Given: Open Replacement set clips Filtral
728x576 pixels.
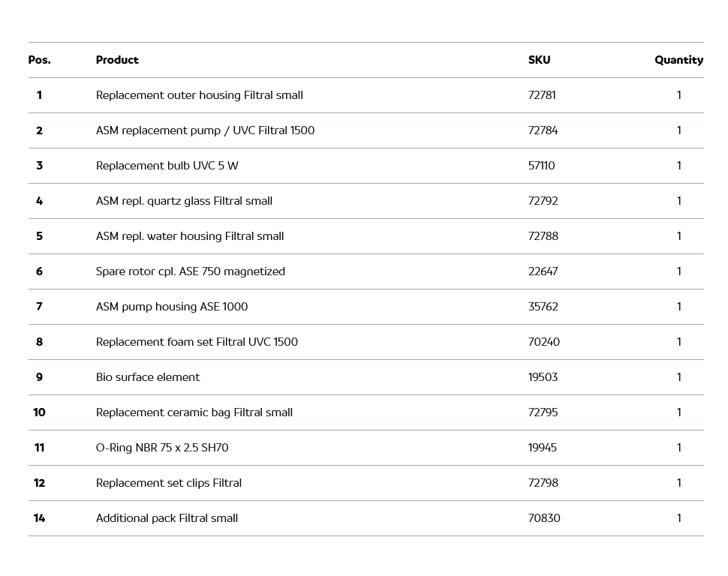Looking at the screenshot, I should coord(168,483).
